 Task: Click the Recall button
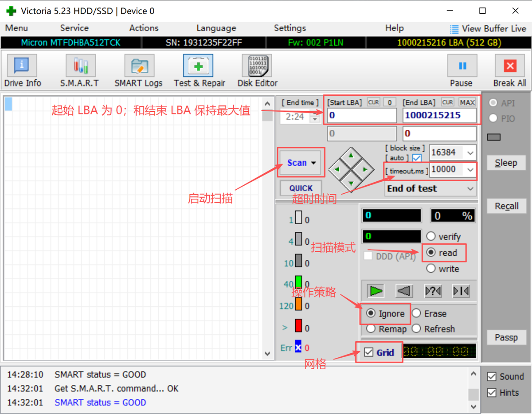506,206
